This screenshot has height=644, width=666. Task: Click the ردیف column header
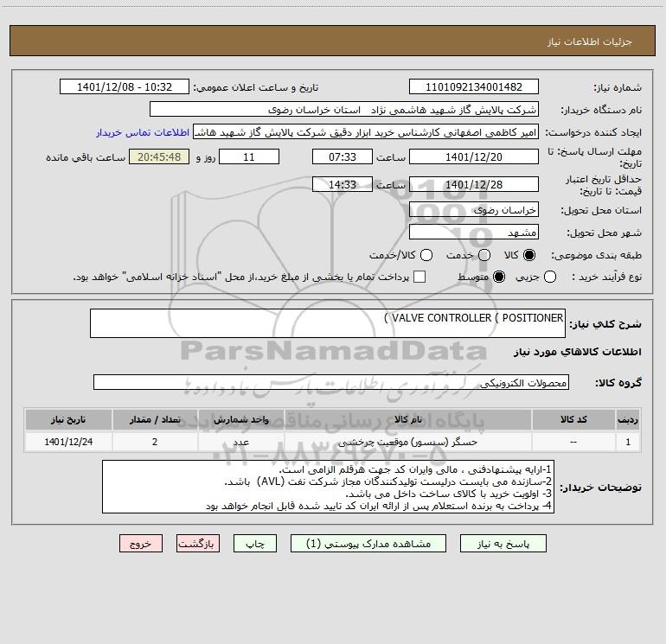tap(628, 419)
